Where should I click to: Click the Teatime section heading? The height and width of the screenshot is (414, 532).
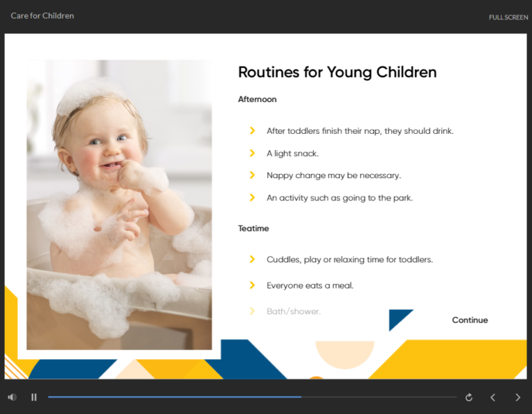254,228
